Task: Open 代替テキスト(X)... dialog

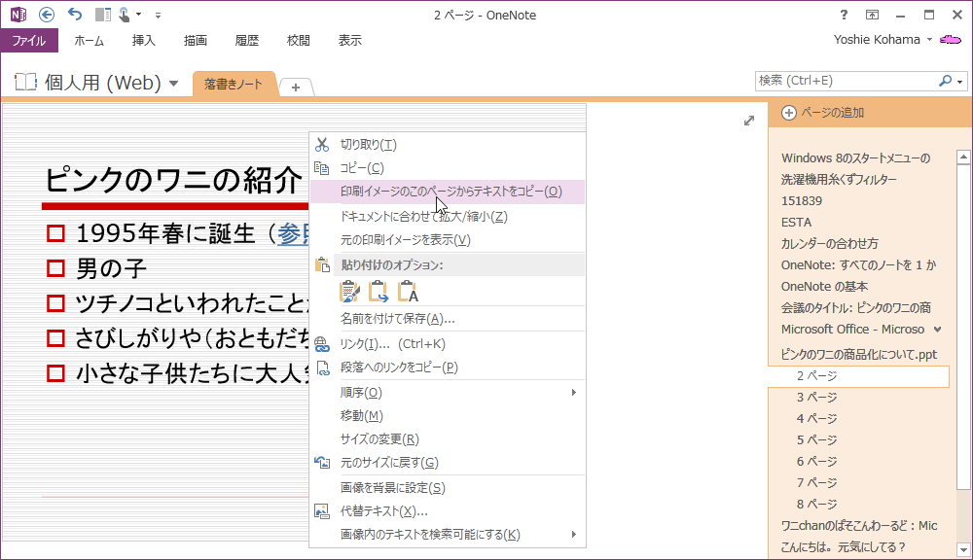Action: point(447,511)
